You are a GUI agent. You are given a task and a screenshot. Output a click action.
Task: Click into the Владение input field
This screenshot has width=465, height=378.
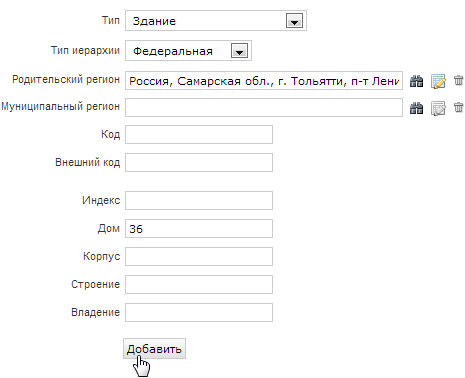[199, 312]
